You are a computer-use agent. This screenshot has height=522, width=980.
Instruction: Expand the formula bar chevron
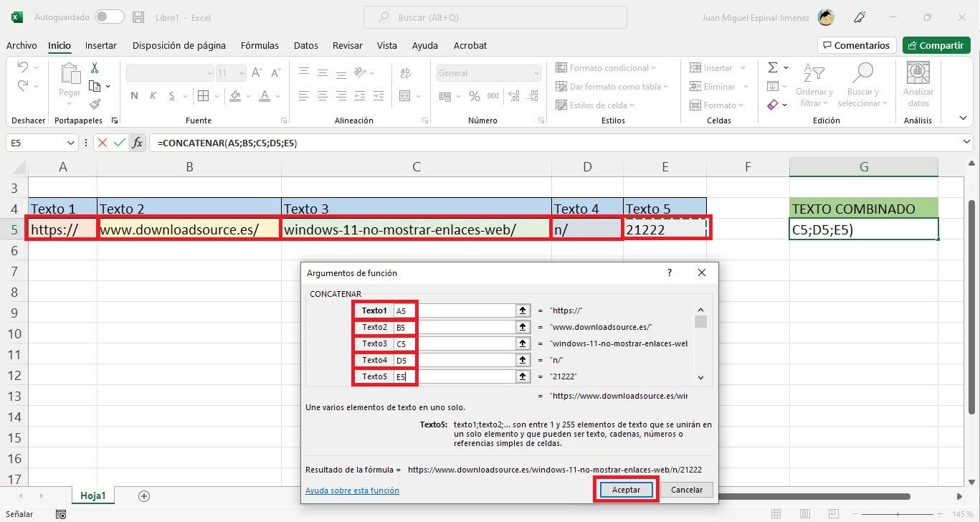(967, 143)
